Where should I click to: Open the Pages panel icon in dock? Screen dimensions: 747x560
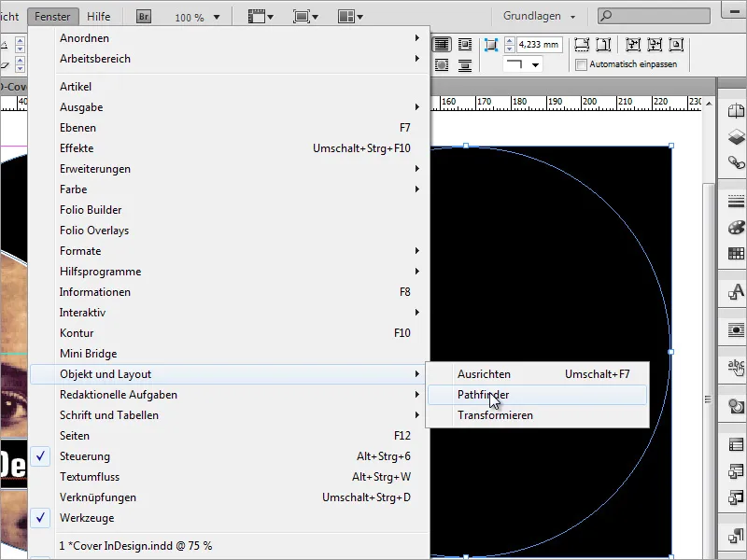click(736, 111)
